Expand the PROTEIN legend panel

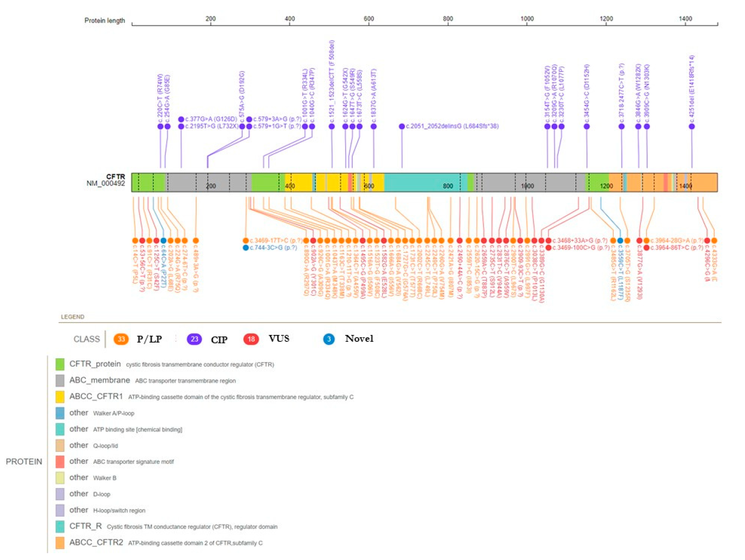24,461
